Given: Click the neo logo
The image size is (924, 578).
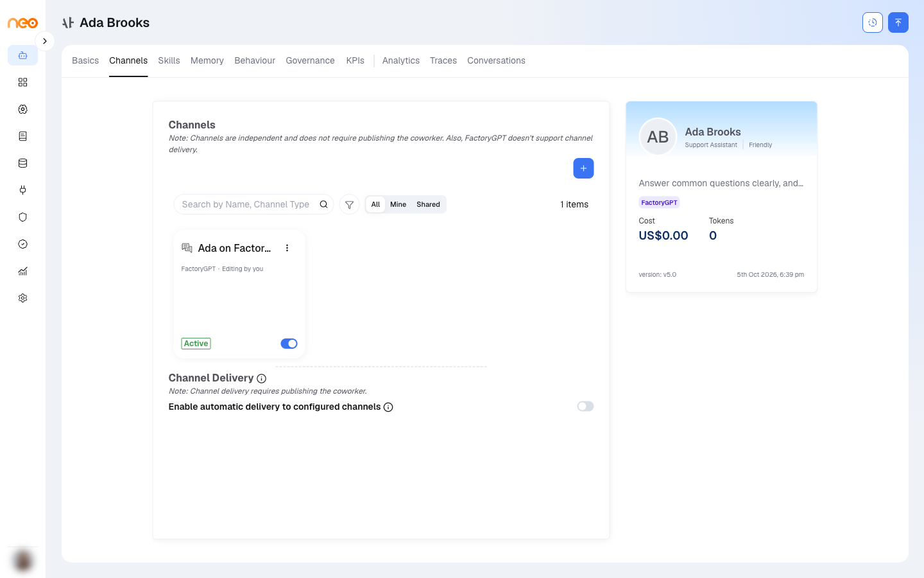Looking at the screenshot, I should pyautogui.click(x=22, y=22).
